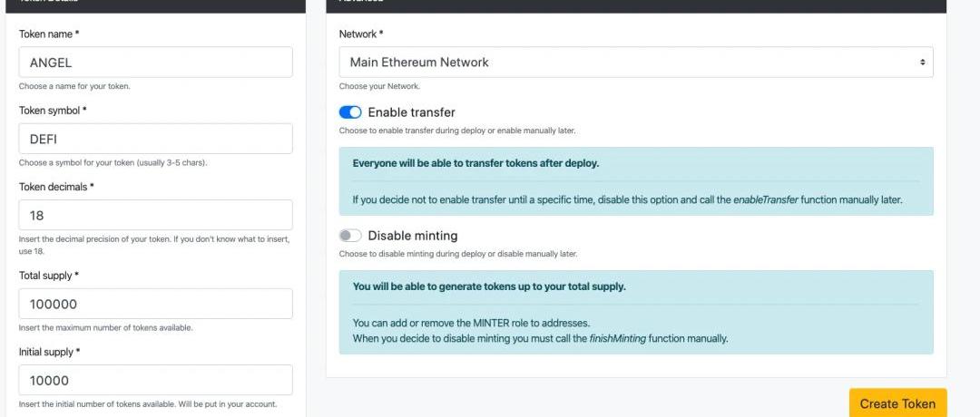Click the "Disable minting" label text
The height and width of the screenshot is (417, 980).
click(412, 236)
